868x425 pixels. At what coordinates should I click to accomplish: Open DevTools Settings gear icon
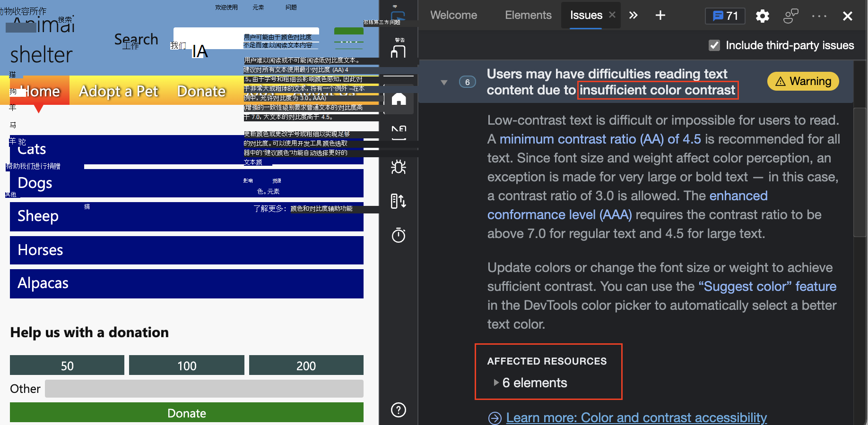(762, 16)
